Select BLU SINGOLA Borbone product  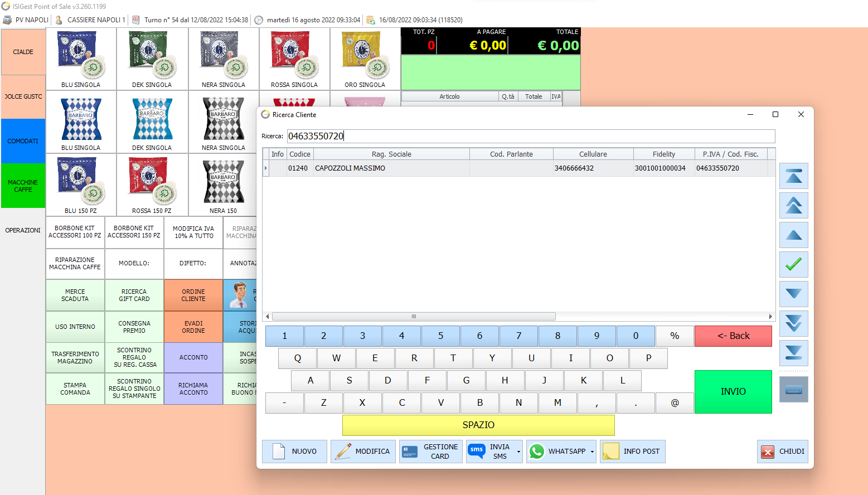(81, 59)
